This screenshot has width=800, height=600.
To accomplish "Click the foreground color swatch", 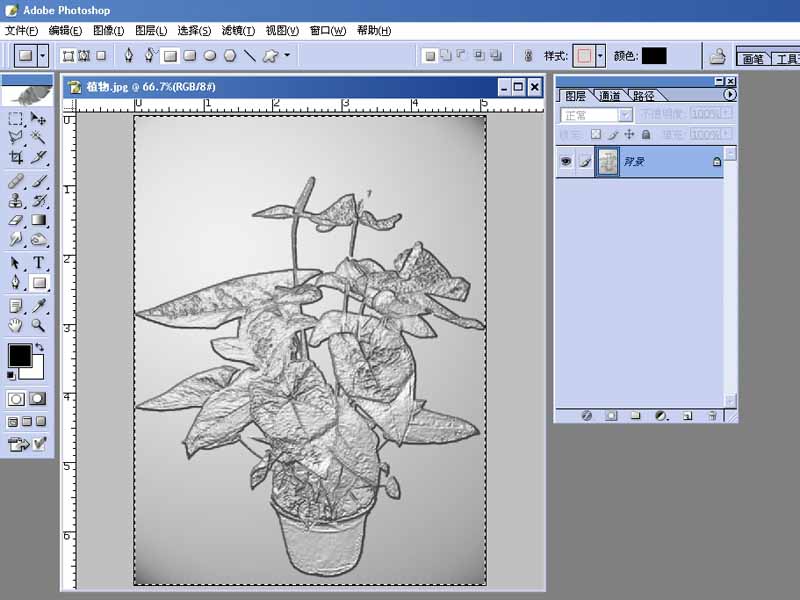I will tap(20, 356).
